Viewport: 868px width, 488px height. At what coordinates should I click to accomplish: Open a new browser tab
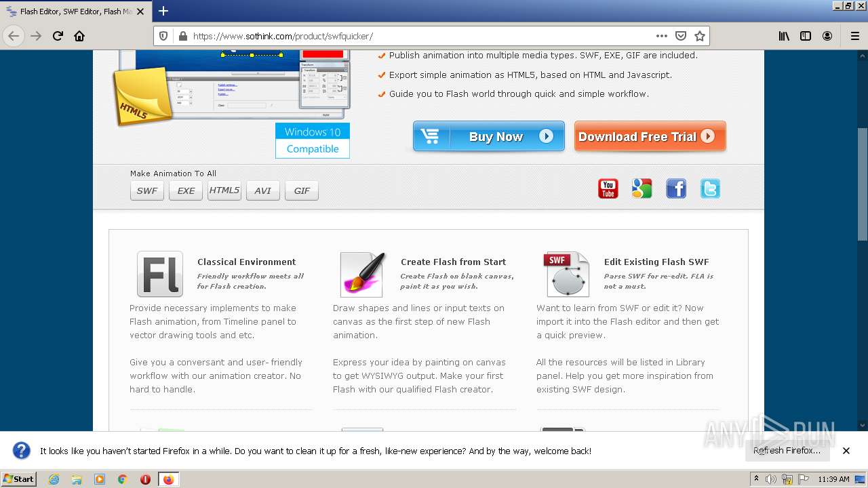tap(163, 11)
